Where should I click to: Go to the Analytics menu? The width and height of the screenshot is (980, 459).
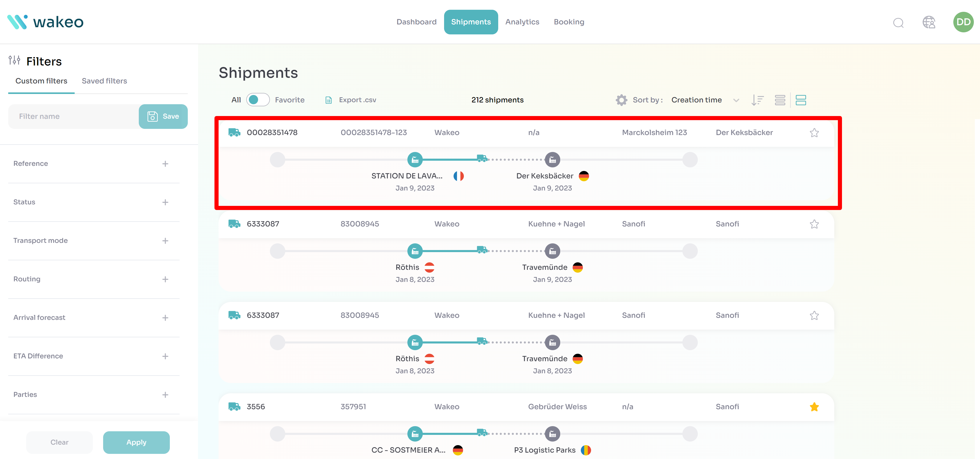522,22
